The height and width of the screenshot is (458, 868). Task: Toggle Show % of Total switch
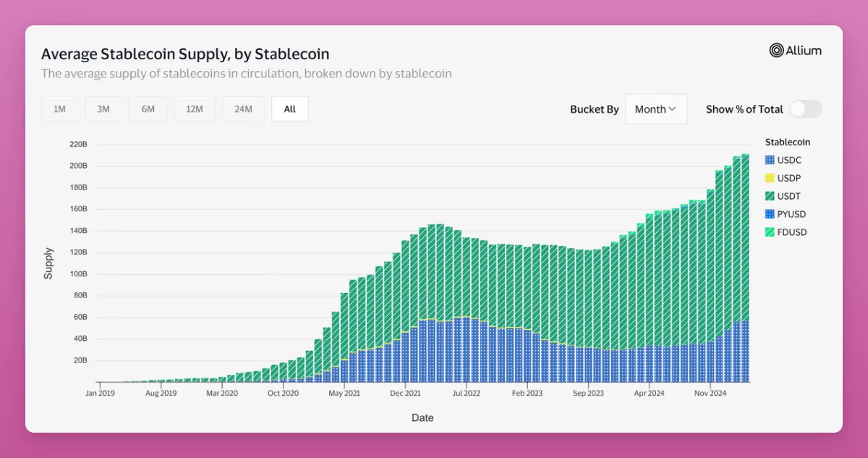806,109
